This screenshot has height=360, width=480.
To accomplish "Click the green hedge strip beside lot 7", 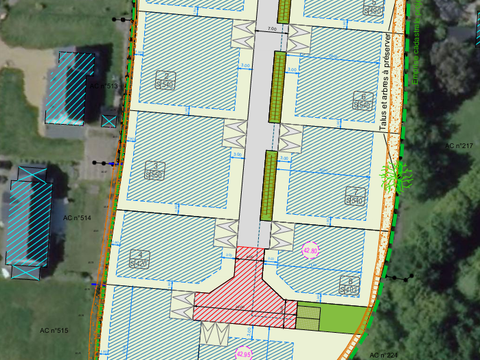I will click(269, 186).
